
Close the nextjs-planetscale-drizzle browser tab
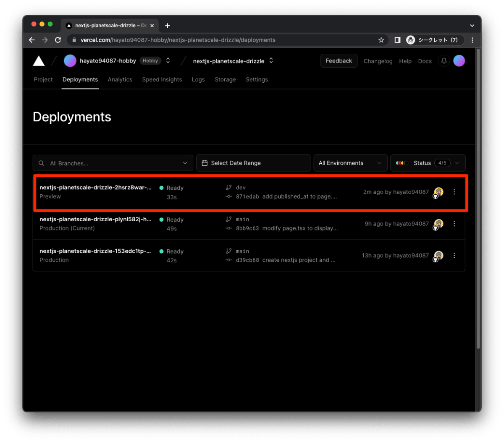152,26
